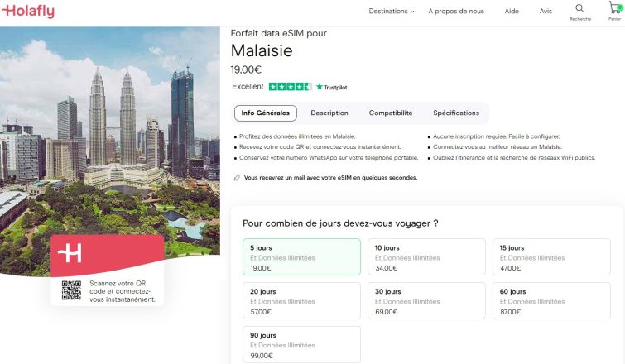Expand the Destinations dropdown menu
This screenshot has height=364, width=625.
[391, 11]
